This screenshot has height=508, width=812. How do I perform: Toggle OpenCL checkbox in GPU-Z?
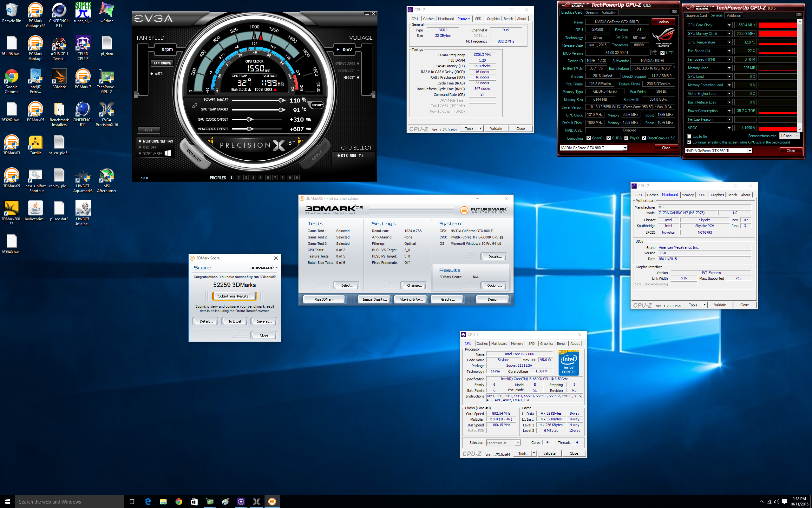pyautogui.click(x=588, y=138)
